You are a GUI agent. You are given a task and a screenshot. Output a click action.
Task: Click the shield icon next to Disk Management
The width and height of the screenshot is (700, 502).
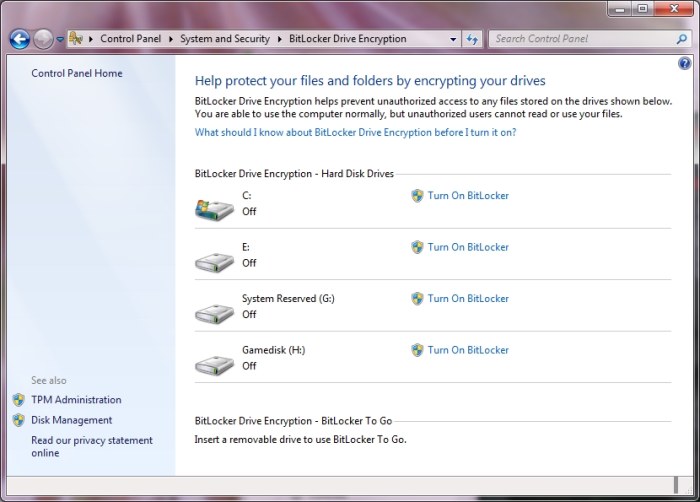(19, 420)
